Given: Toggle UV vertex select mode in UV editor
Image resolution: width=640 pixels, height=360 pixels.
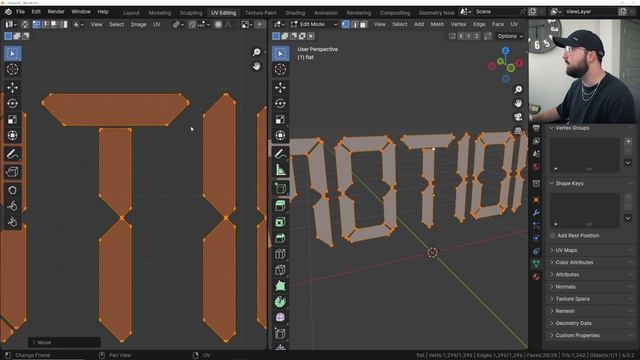Looking at the screenshot, I should click(x=36, y=24).
